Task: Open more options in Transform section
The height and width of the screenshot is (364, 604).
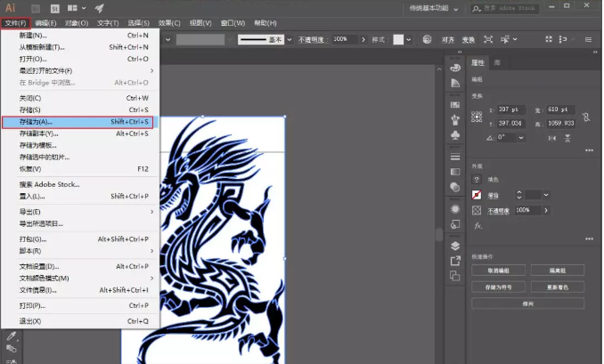Action: point(589,150)
